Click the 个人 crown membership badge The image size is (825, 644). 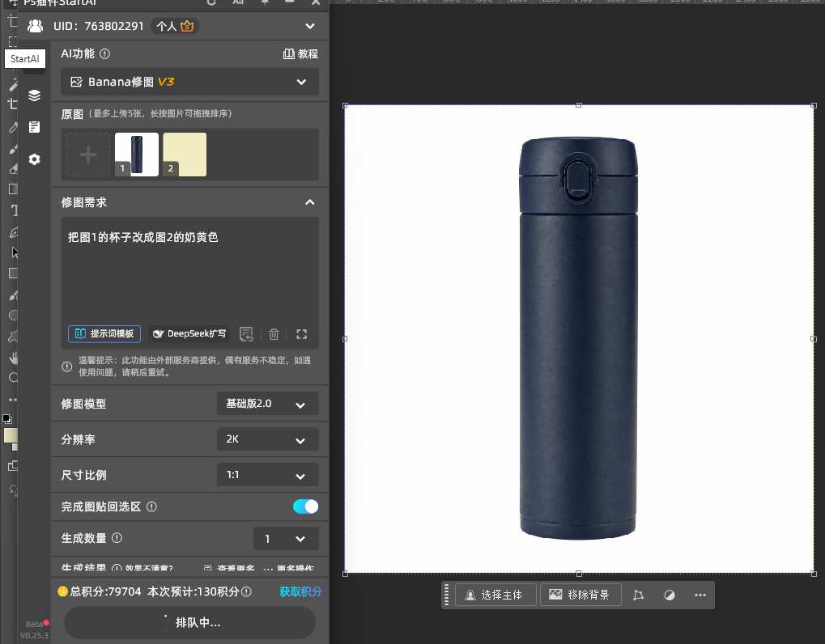pyautogui.click(x=175, y=26)
